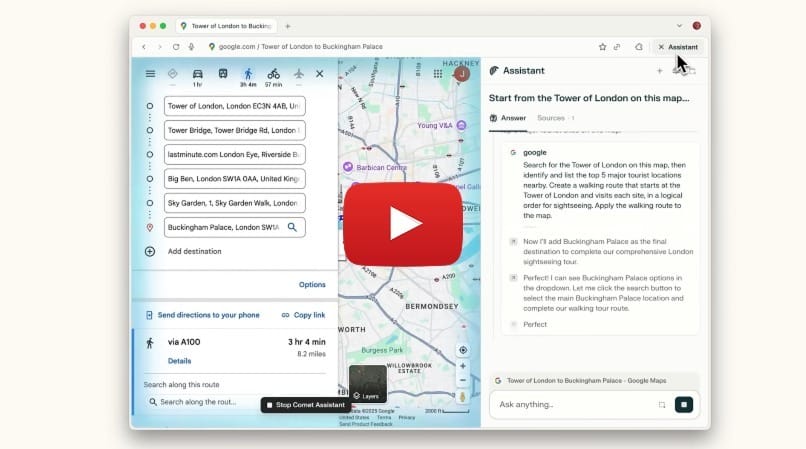Image resolution: width=806 pixels, height=449 pixels.
Task: Select walking travel mode icon
Action: pyautogui.click(x=248, y=74)
